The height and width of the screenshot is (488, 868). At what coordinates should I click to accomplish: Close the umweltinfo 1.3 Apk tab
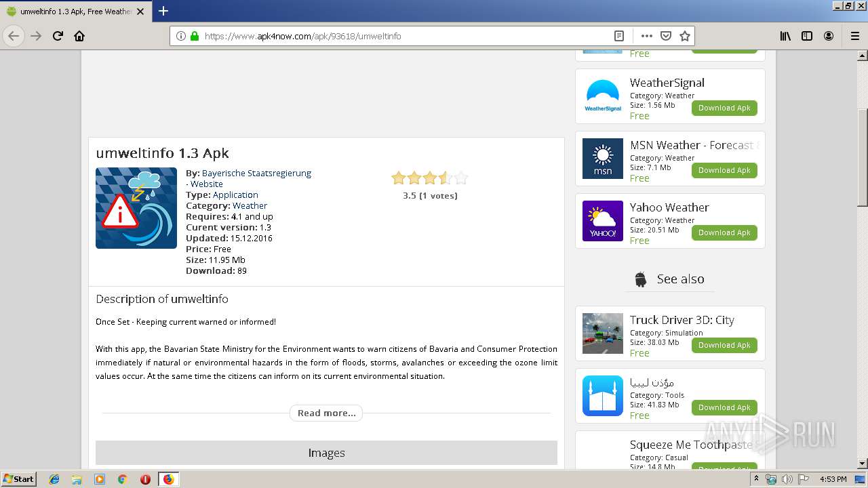pyautogui.click(x=140, y=12)
